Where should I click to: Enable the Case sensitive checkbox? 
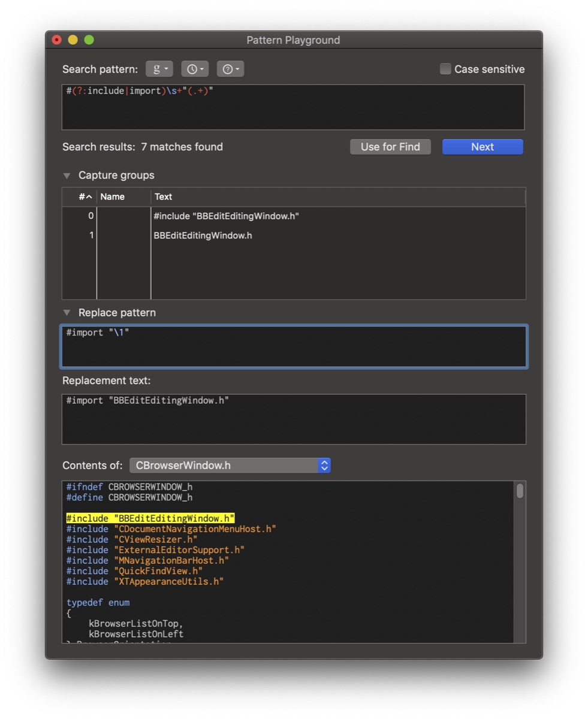(x=445, y=69)
